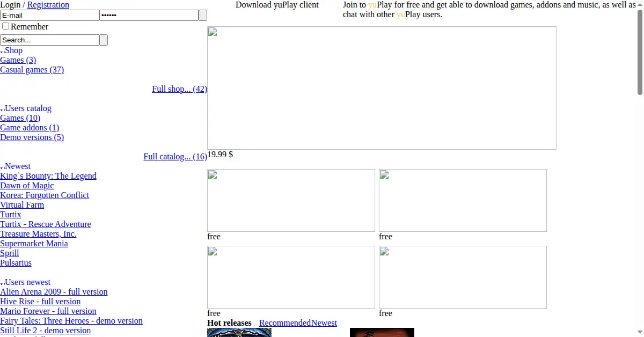Click the vertical scrollbar thumb
644x337 pixels.
click(x=640, y=52)
